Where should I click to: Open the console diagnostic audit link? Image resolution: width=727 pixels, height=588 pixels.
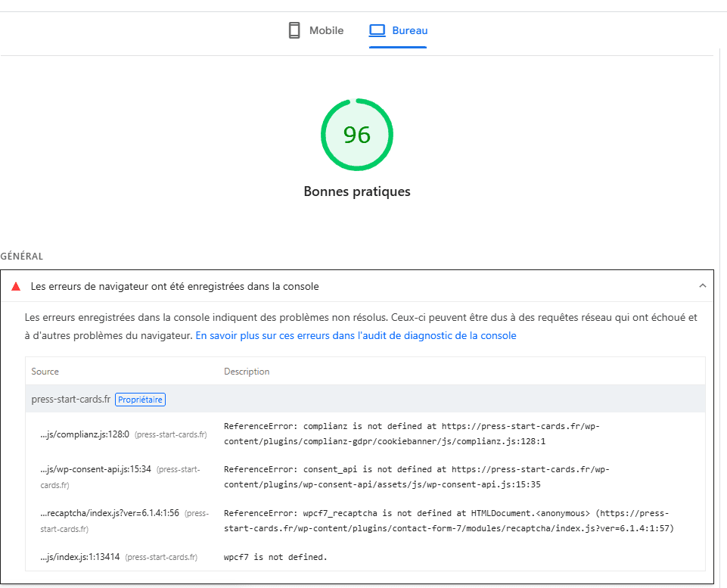coord(356,335)
